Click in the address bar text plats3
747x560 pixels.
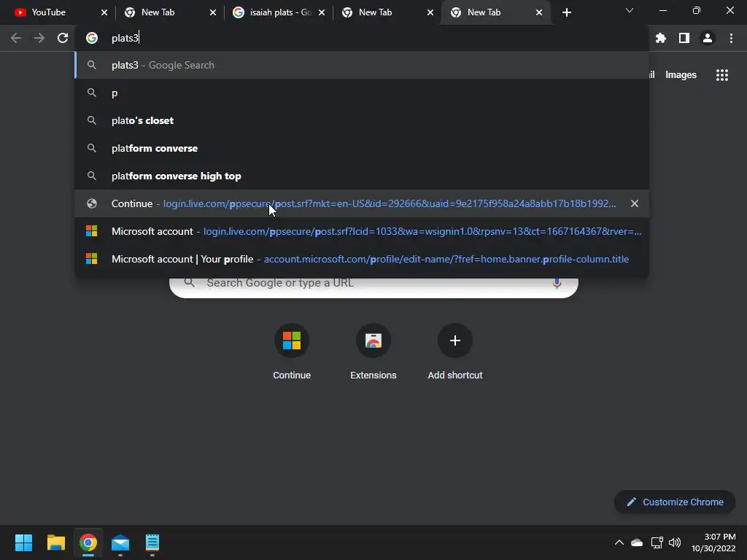coord(125,38)
